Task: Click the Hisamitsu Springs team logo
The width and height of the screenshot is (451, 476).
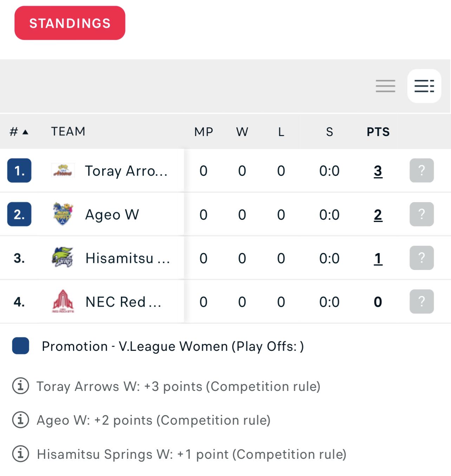Action: 63,257
